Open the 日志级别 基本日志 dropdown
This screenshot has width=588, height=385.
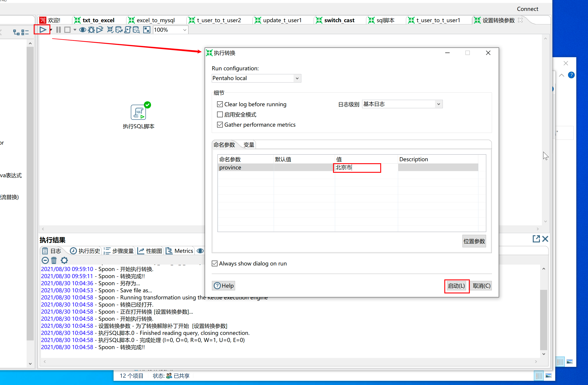pyautogui.click(x=402, y=104)
